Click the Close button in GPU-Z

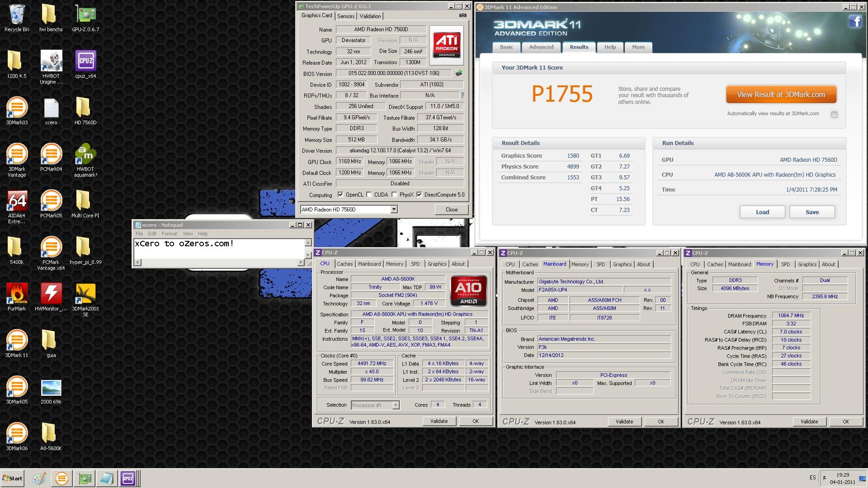coord(451,210)
